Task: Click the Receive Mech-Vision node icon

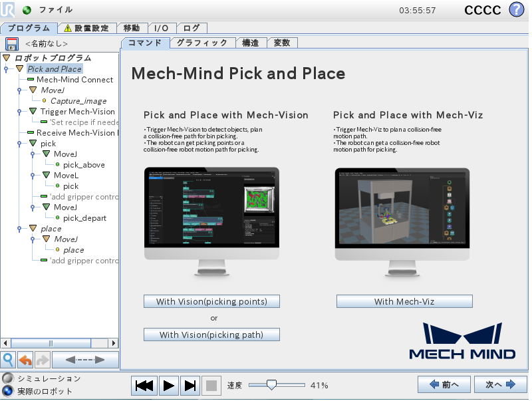Action: (31, 132)
